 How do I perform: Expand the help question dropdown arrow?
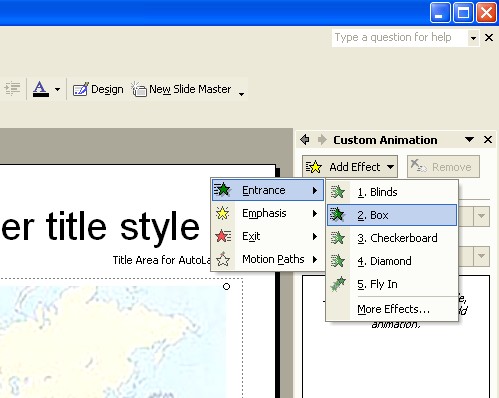pos(473,38)
